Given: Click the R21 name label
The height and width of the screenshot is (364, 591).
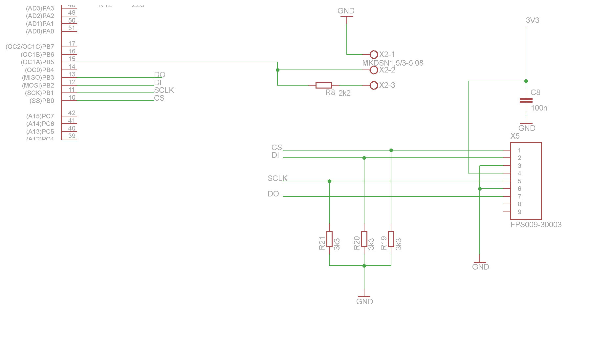Looking at the screenshot, I should point(322,243).
